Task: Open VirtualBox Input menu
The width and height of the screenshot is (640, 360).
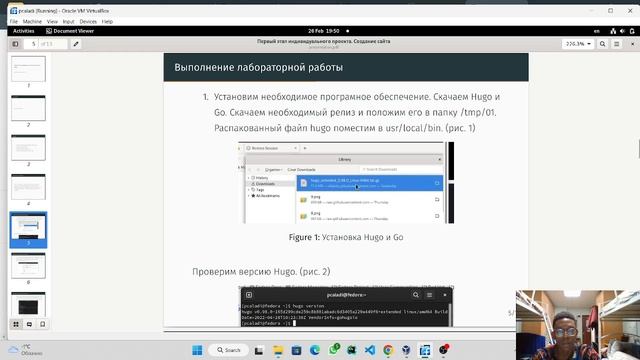Action: [x=69, y=22]
